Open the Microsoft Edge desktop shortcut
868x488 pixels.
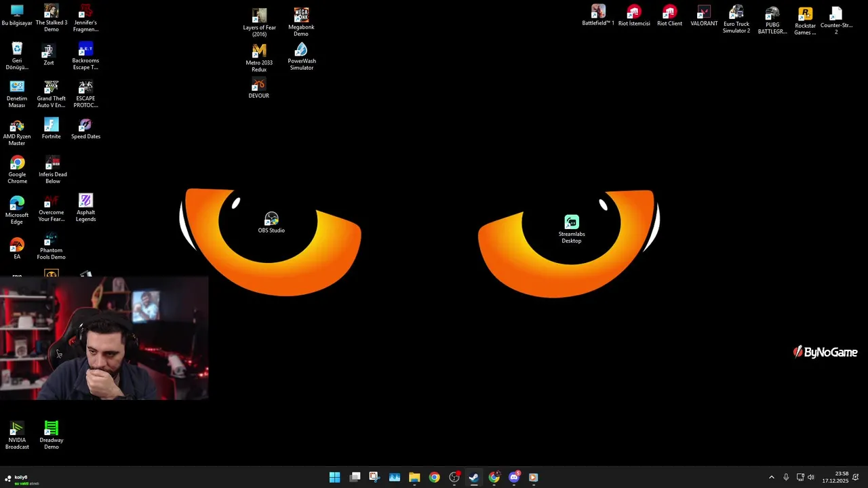(17, 210)
